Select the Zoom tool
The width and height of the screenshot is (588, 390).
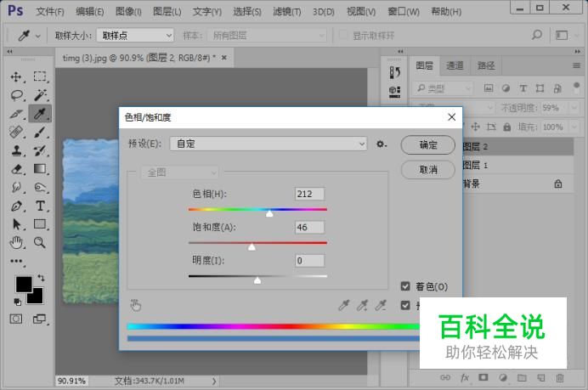pyautogui.click(x=40, y=243)
